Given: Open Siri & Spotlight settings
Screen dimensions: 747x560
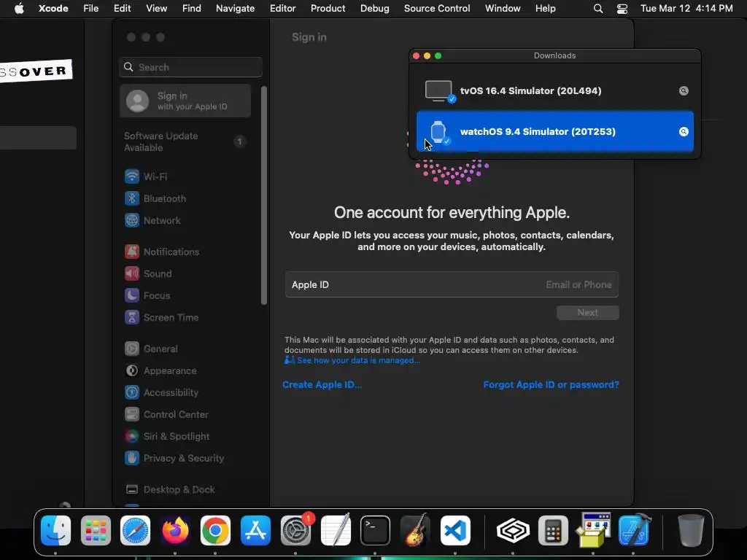Looking at the screenshot, I should pyautogui.click(x=167, y=437).
